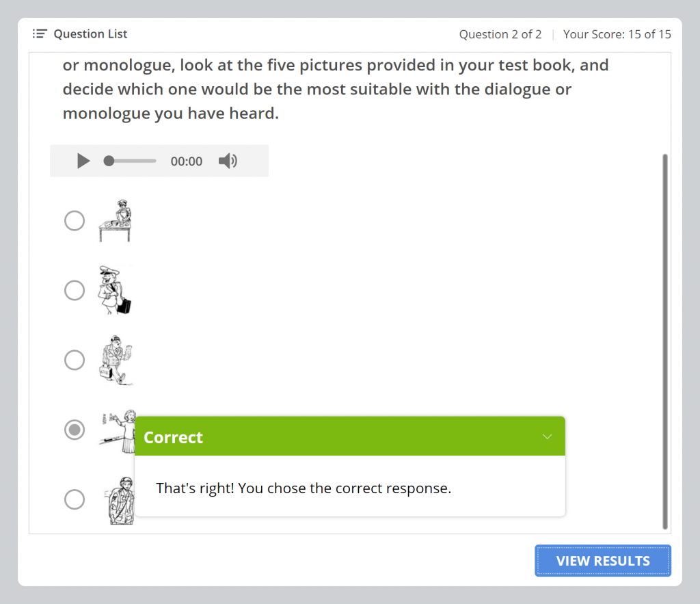Select the second answer radio button
Screen dimensions: 700x604
[75, 291]
